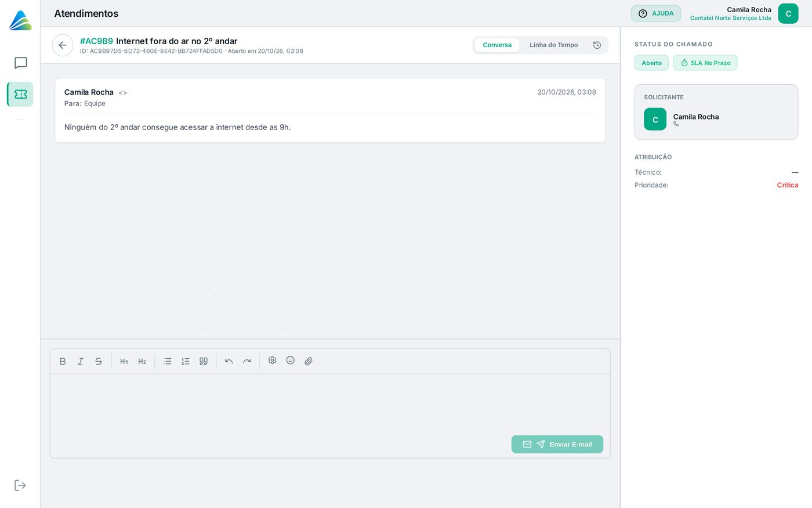The width and height of the screenshot is (812, 508).
Task: Click the logout icon in sidebar
Action: coord(20,485)
